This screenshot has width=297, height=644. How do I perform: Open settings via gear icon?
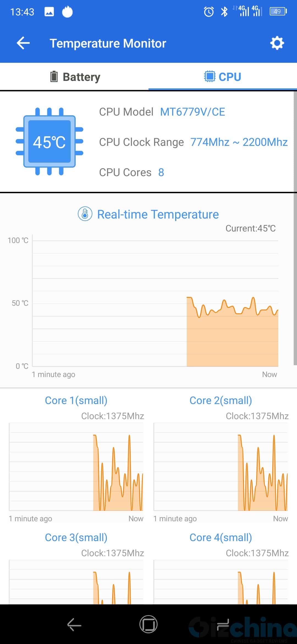coord(277,43)
